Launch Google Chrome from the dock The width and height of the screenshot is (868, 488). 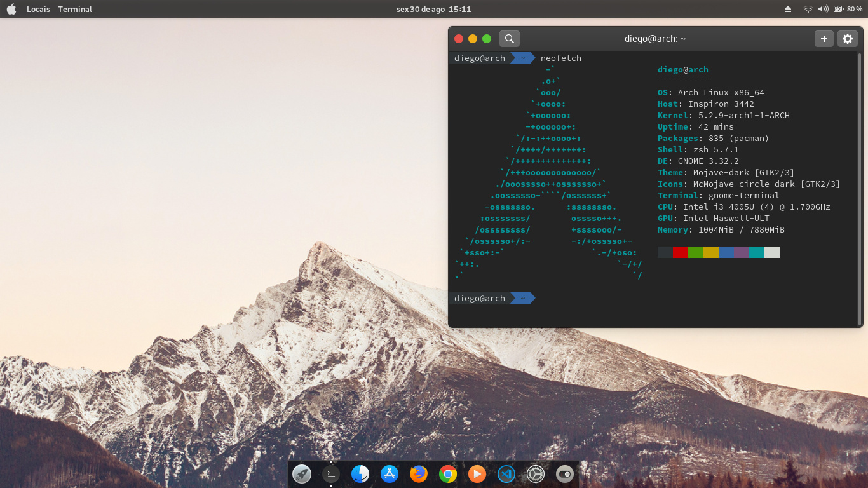pyautogui.click(x=448, y=474)
